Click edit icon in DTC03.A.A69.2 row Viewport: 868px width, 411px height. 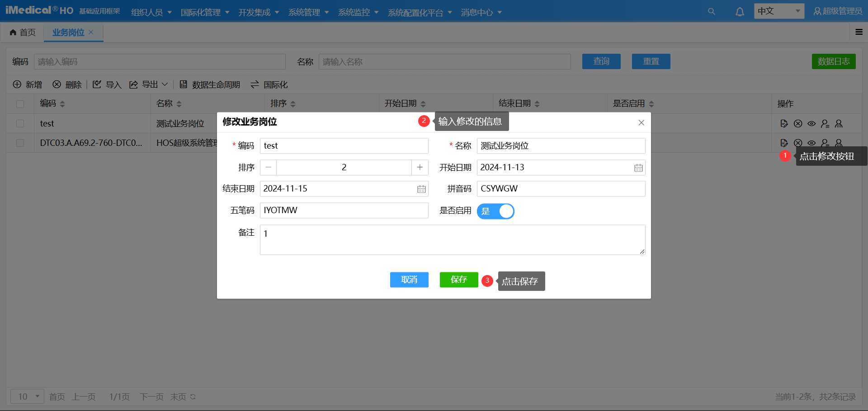[784, 143]
